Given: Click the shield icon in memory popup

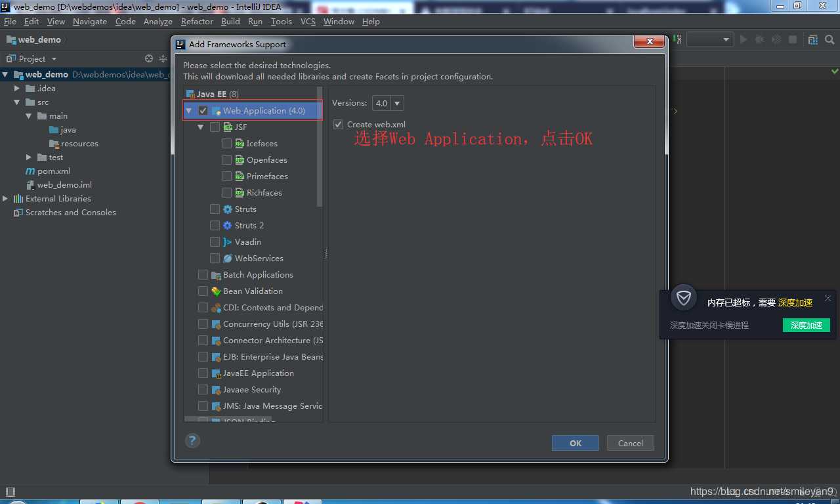Looking at the screenshot, I should pos(684,299).
